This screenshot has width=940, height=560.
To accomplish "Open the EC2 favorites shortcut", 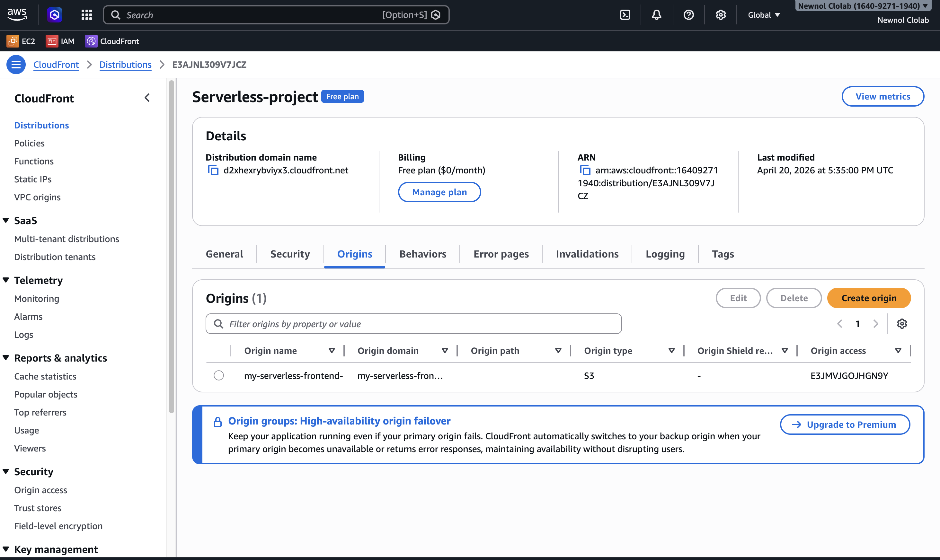I will [x=21, y=41].
